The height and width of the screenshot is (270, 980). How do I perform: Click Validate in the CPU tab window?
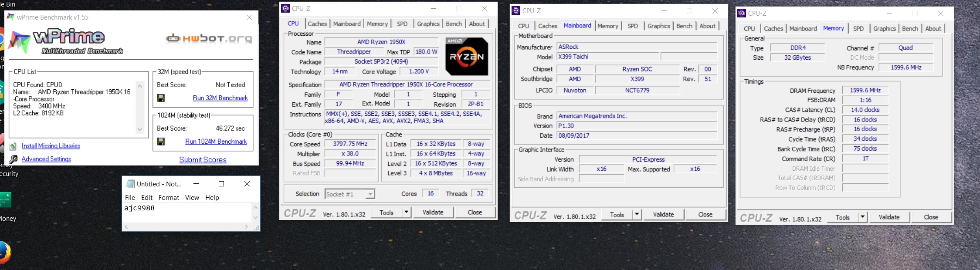pos(433,213)
